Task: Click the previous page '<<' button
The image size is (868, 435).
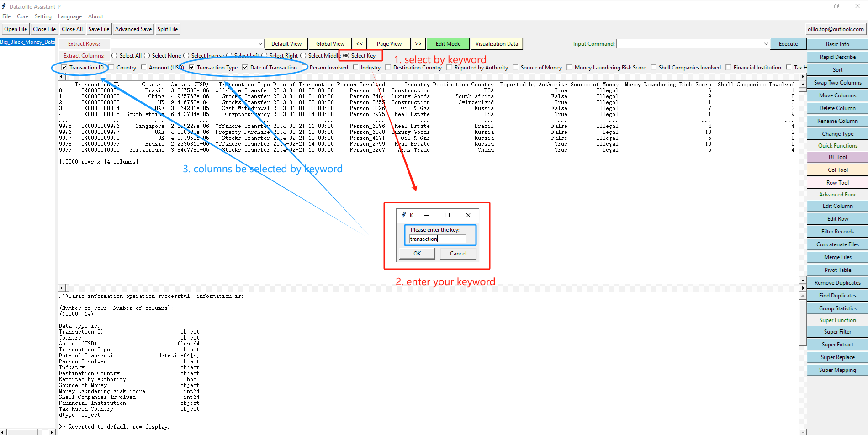Action: (x=360, y=44)
